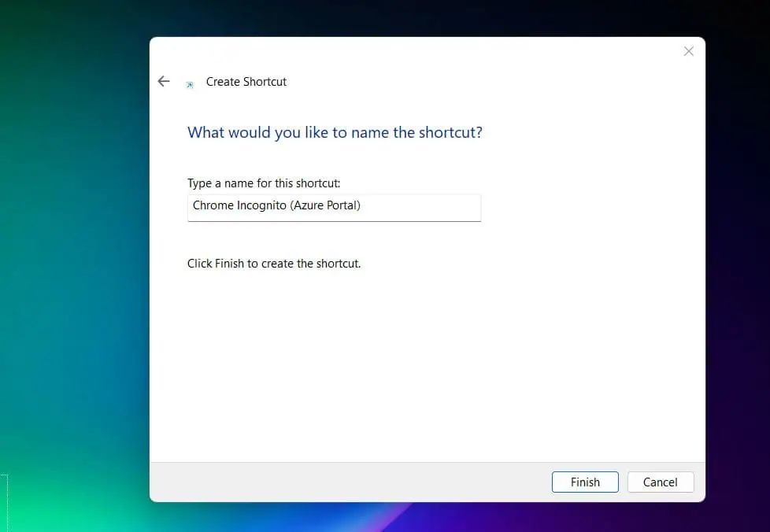Click the 'Click Finish to create the shortcut.' text

[274, 264]
